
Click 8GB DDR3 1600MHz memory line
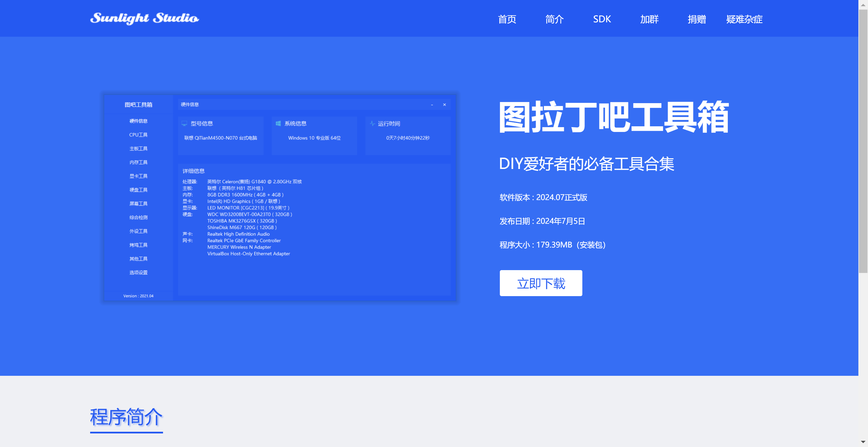point(245,195)
